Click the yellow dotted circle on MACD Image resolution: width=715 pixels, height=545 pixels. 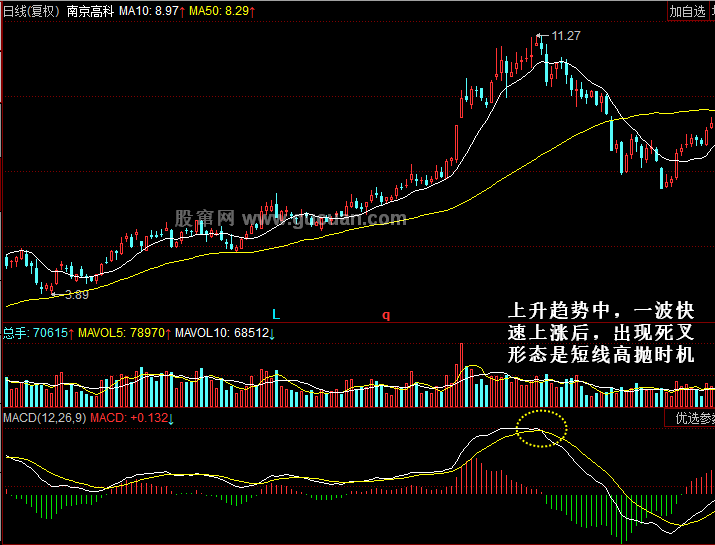coord(541,429)
